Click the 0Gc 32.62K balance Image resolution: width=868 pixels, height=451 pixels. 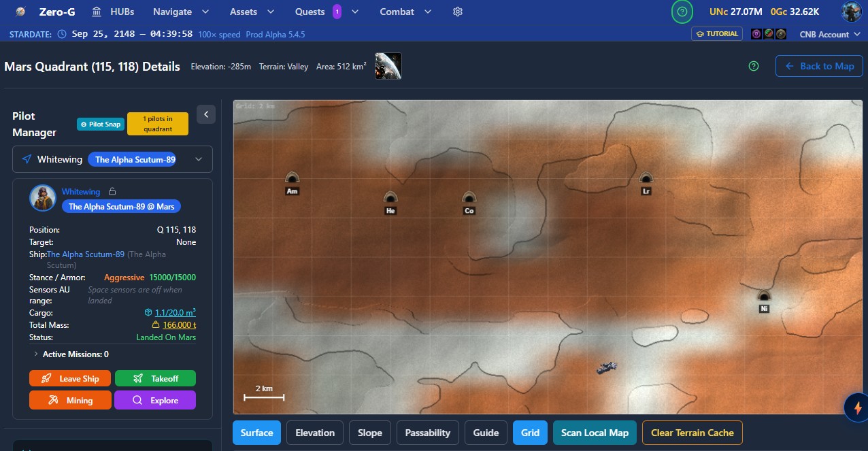795,12
